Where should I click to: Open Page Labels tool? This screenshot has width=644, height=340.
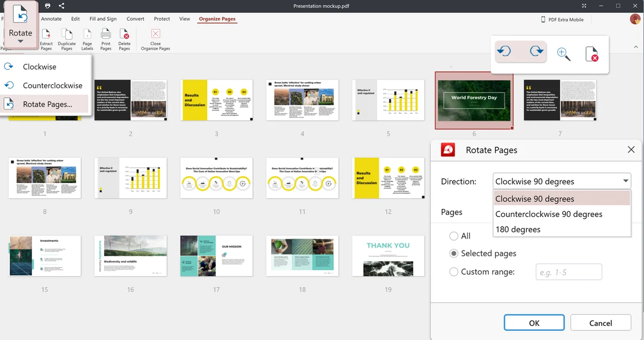87,40
